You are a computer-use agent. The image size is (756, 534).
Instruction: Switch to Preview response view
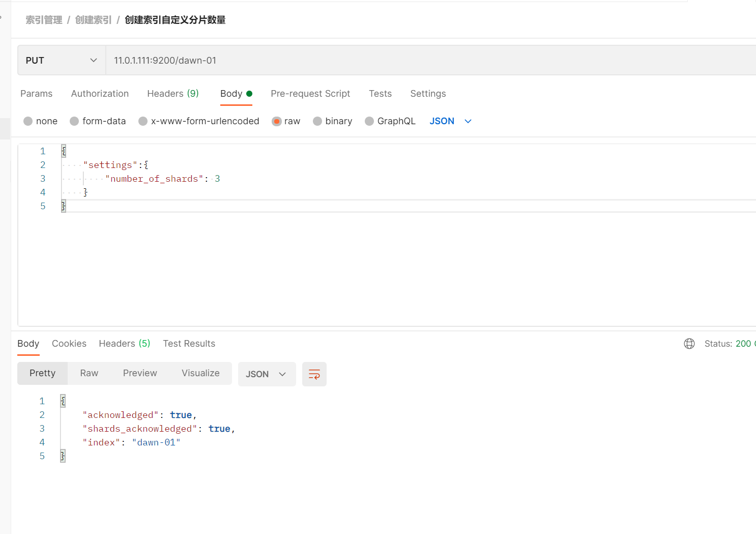[x=140, y=373]
